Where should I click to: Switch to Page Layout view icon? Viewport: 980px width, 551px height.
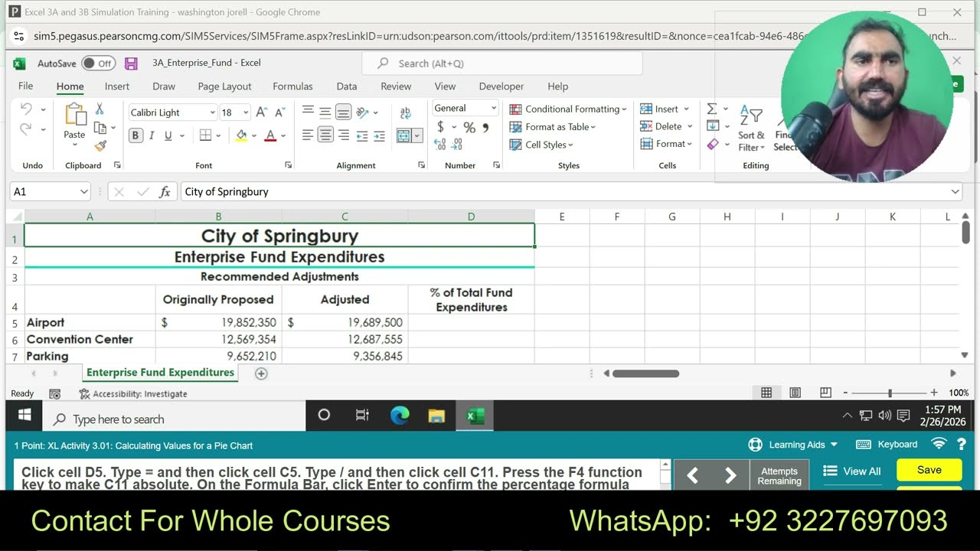point(795,393)
